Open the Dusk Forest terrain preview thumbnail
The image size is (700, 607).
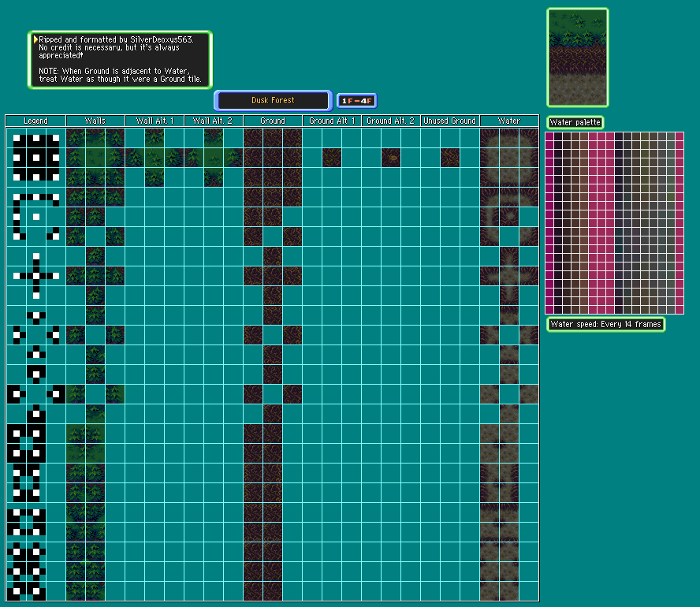click(x=578, y=58)
